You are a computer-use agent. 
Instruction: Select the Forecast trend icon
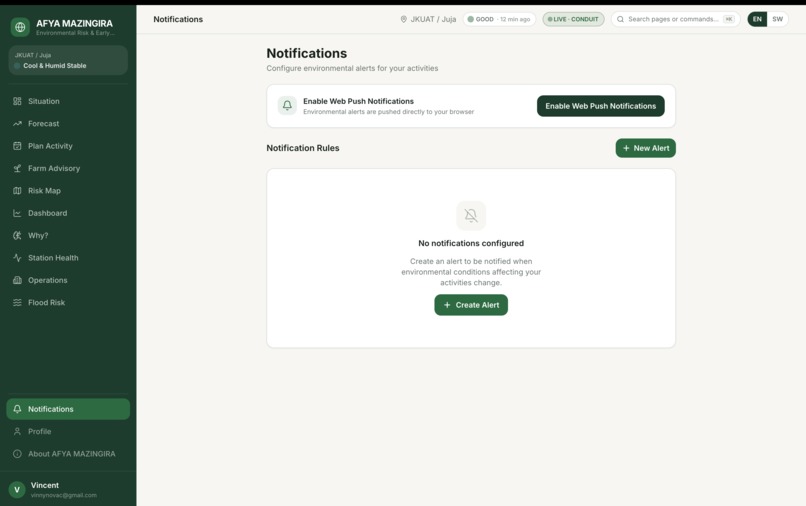click(17, 123)
